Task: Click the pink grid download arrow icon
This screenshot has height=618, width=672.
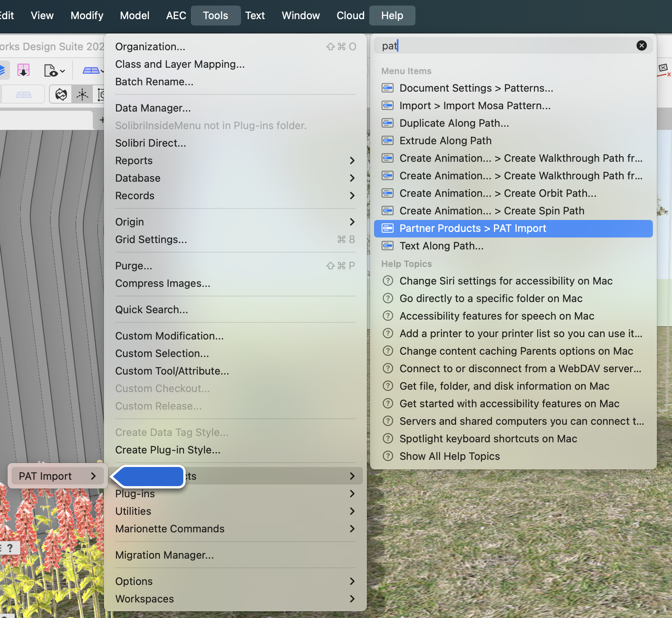Action: point(24,71)
